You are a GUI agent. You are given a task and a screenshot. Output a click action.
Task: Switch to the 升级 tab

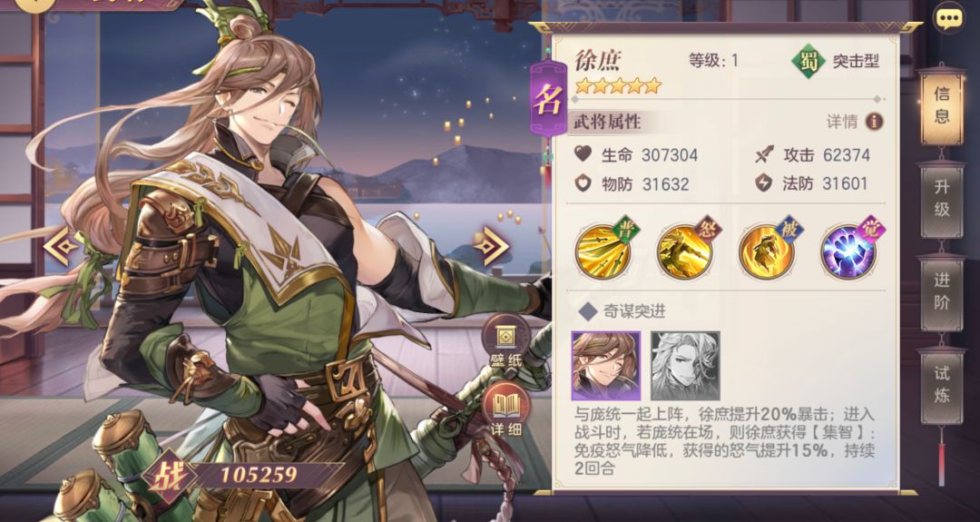[941, 199]
